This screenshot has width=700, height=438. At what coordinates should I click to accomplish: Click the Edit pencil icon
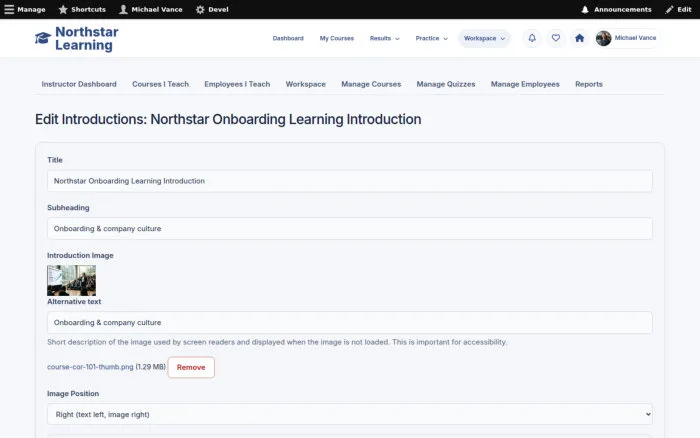(669, 9)
